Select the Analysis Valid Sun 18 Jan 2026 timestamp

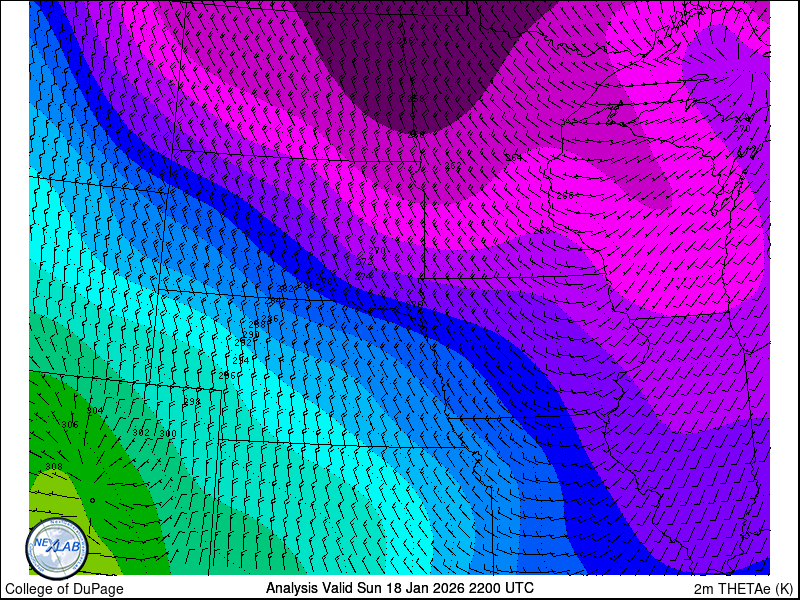pyautogui.click(x=399, y=587)
